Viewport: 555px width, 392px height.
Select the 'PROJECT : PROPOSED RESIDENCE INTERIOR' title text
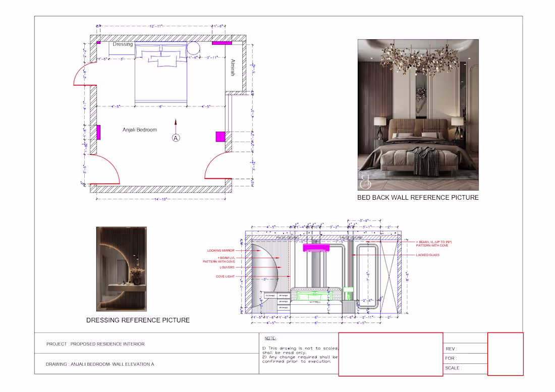(x=95, y=344)
